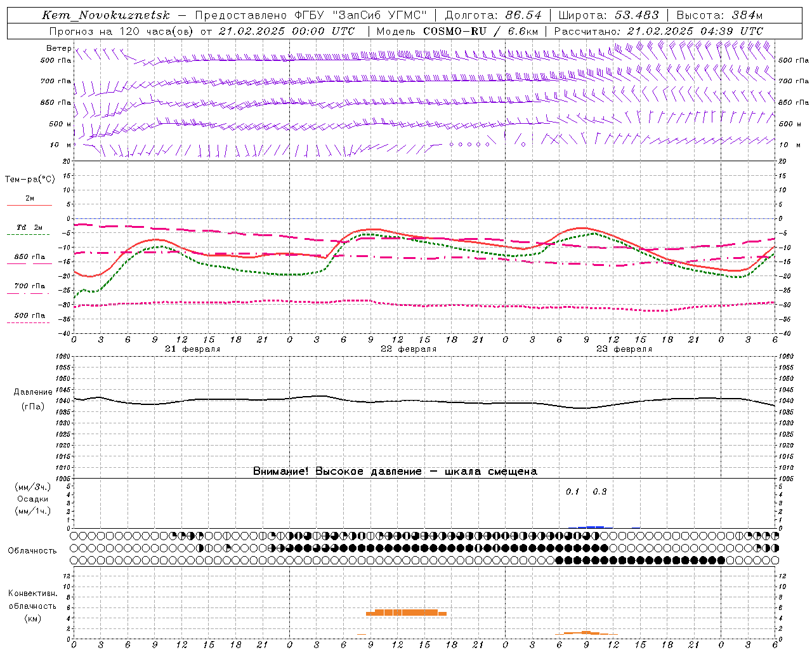Click left 700 гПа wind level label

pyautogui.click(x=56, y=81)
